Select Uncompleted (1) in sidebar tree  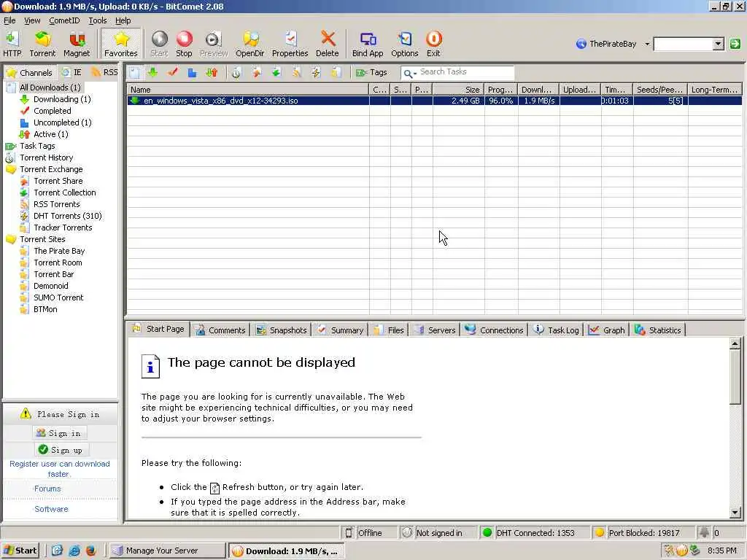click(x=63, y=122)
